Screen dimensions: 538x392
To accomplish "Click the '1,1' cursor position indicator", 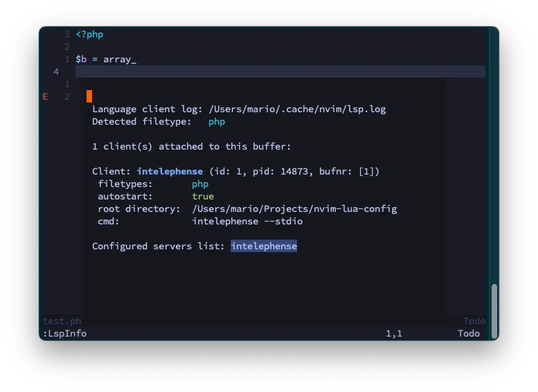I will point(394,334).
